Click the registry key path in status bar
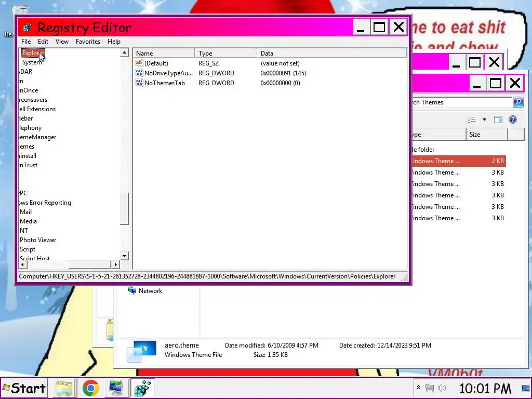This screenshot has height=399, width=532. pyautogui.click(x=207, y=276)
